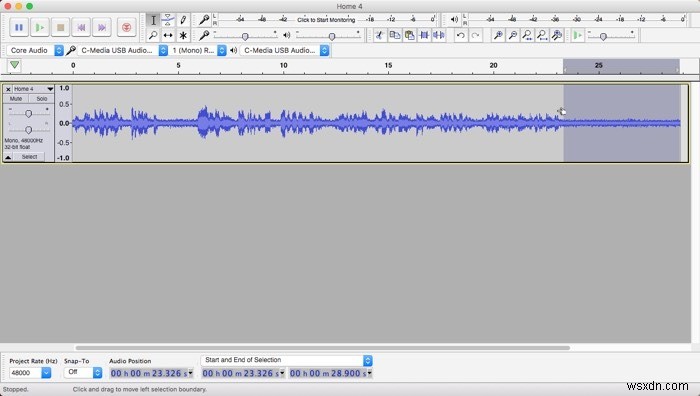Click the horizontal scrollbar
This screenshot has height=396, width=700.
pyautogui.click(x=322, y=348)
